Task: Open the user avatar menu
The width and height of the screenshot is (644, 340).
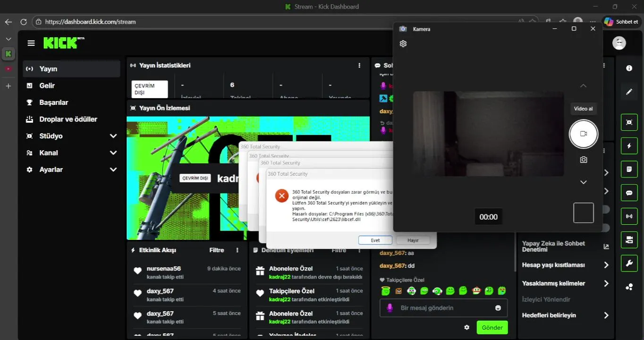Action: pyautogui.click(x=619, y=43)
